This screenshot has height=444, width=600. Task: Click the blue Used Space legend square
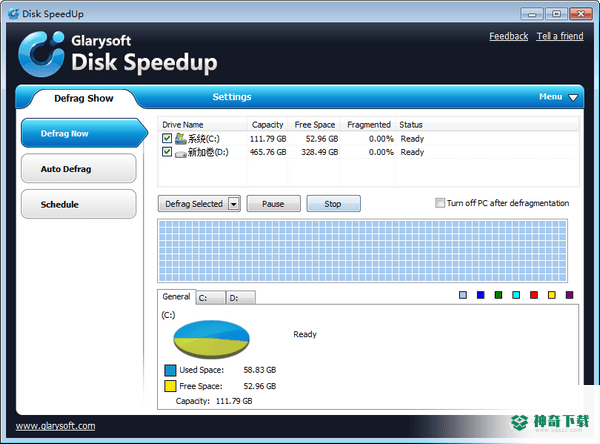pos(170,370)
